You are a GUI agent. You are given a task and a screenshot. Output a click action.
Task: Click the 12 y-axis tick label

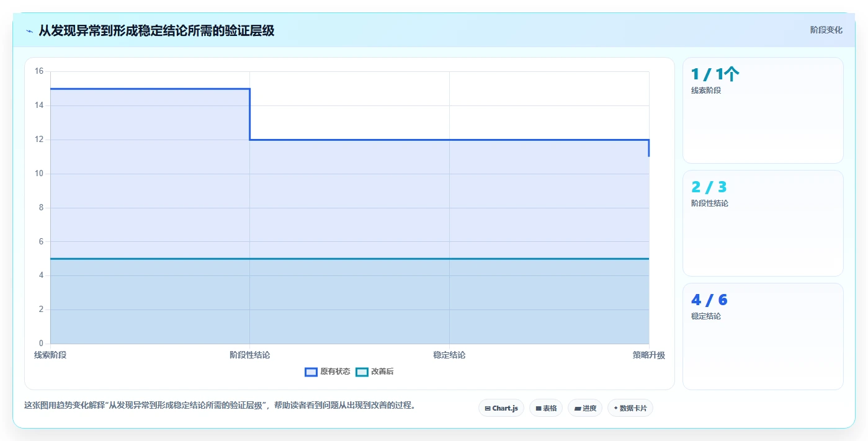pyautogui.click(x=39, y=140)
